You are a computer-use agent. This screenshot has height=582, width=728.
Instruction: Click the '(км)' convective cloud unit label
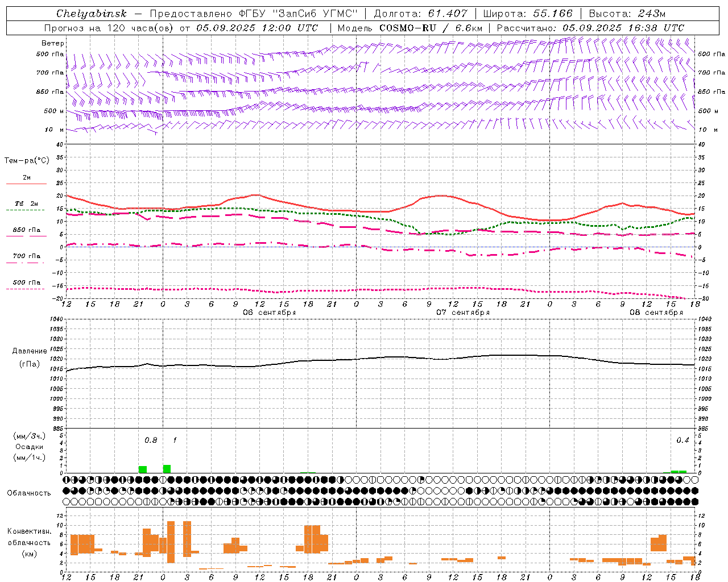click(30, 554)
